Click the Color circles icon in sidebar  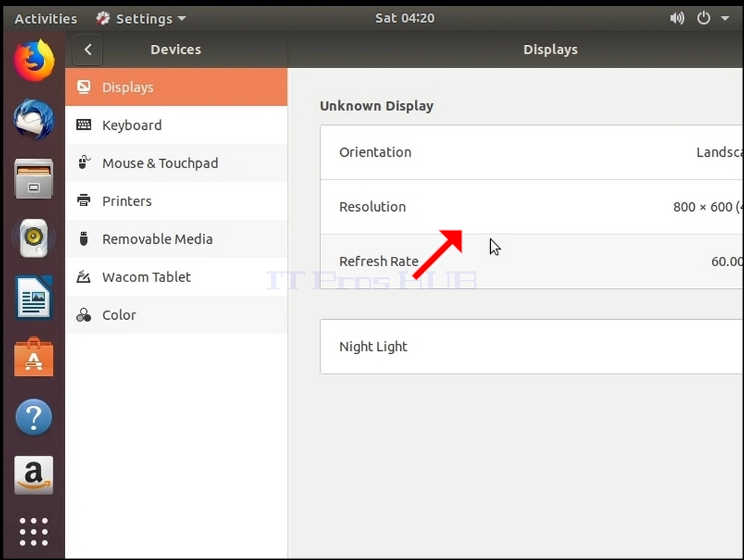(83, 315)
